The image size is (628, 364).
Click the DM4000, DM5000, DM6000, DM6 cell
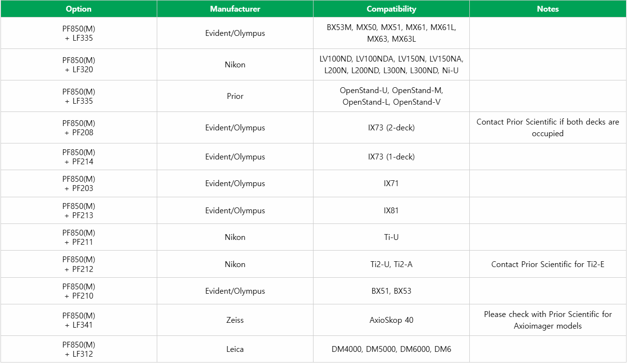click(391, 349)
